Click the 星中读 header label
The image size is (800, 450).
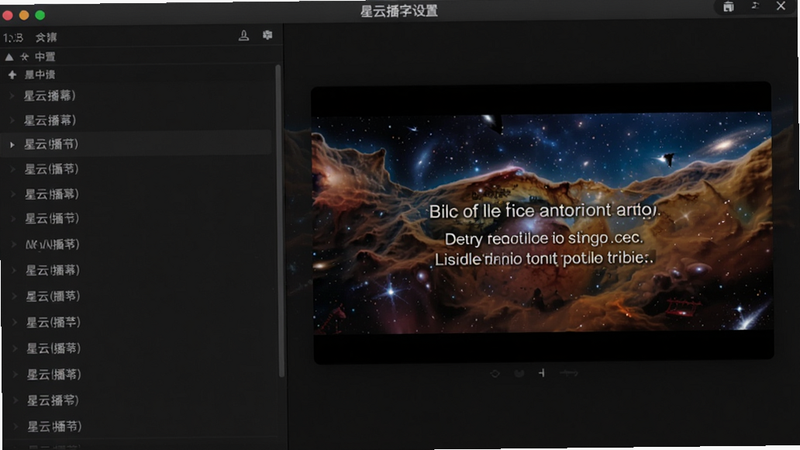tap(40, 75)
